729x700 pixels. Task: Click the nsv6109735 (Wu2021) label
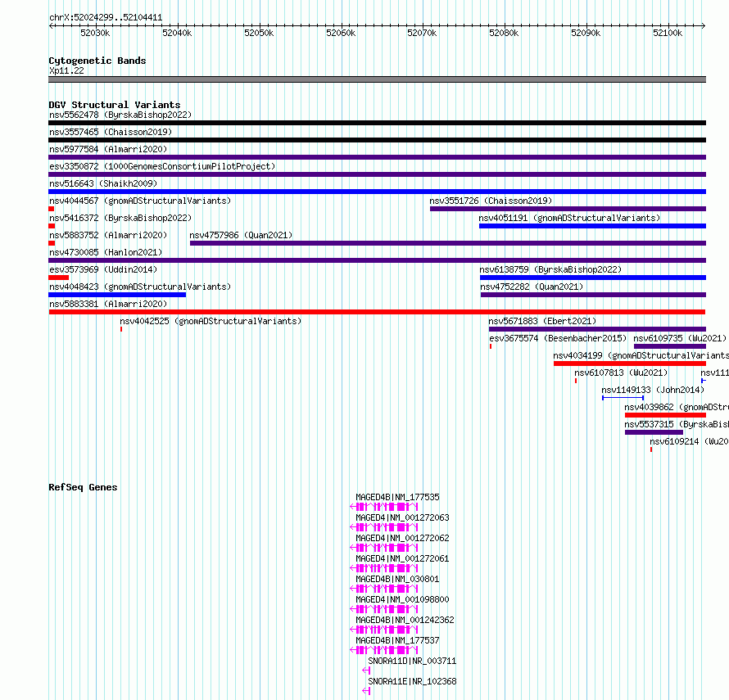tap(680, 338)
